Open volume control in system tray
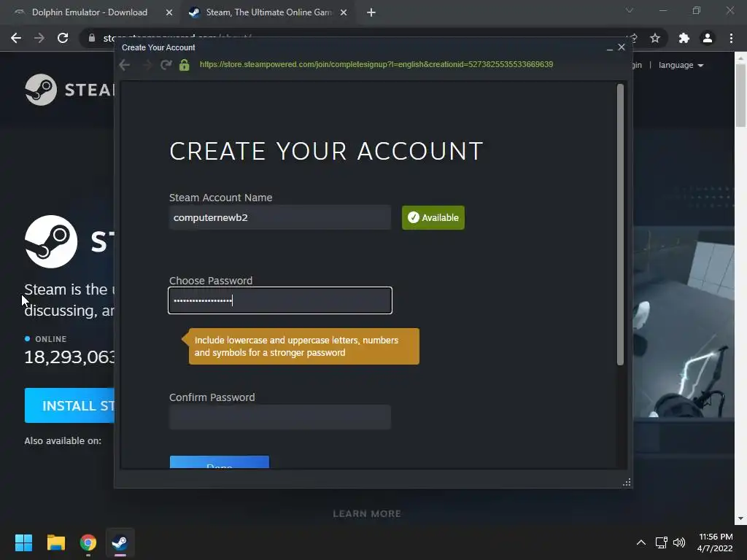Viewport: 747px width, 560px height. point(679,542)
